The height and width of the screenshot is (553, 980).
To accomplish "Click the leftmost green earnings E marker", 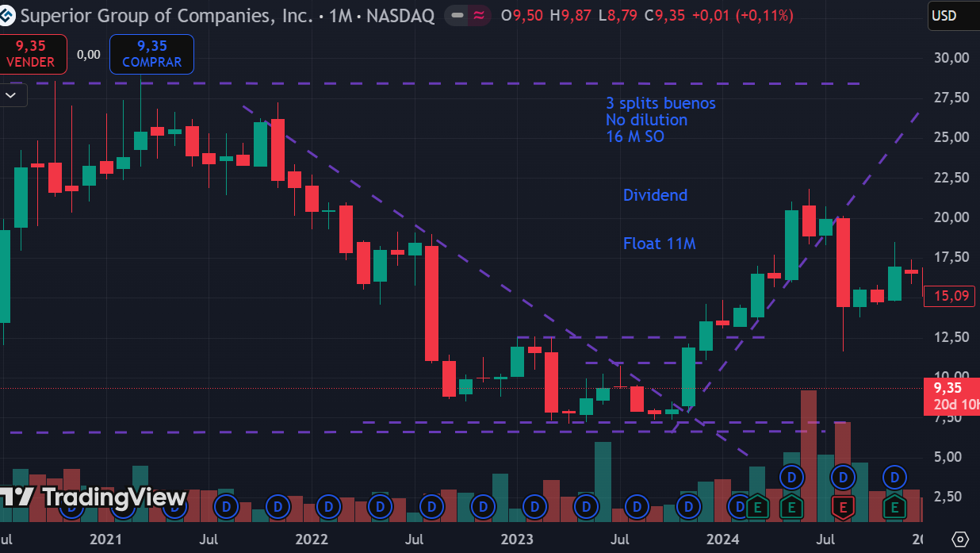I will click(757, 505).
